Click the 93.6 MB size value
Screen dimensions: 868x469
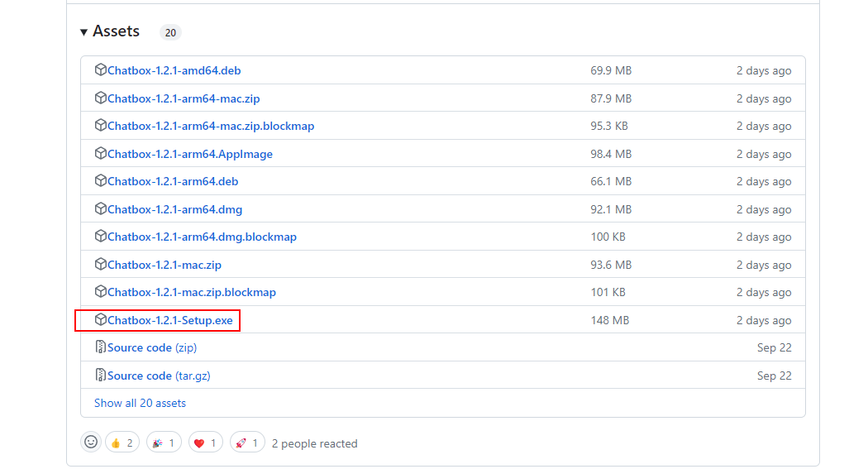click(611, 265)
